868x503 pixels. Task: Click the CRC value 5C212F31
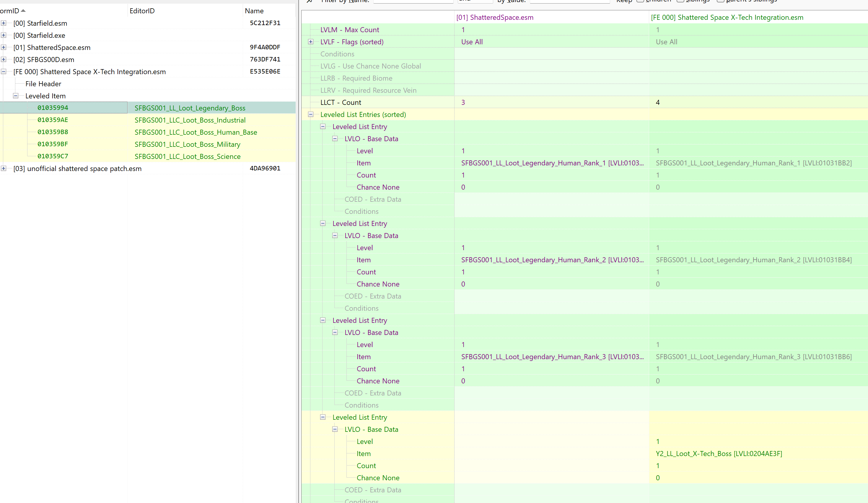(265, 23)
